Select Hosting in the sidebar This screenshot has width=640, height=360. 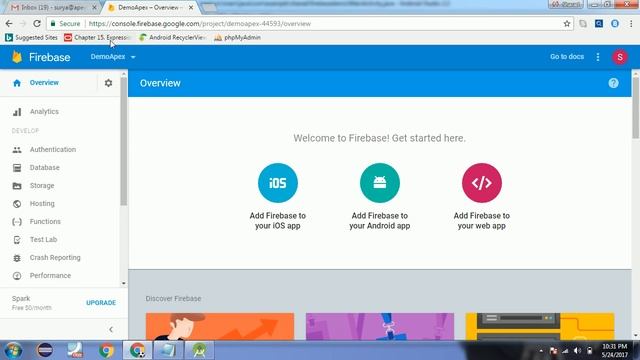coord(42,204)
